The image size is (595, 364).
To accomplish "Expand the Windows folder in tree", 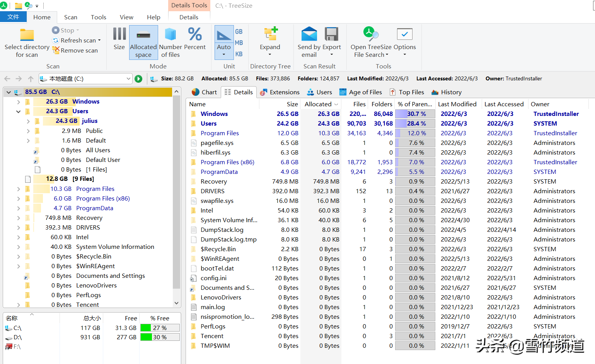I will (x=19, y=102).
